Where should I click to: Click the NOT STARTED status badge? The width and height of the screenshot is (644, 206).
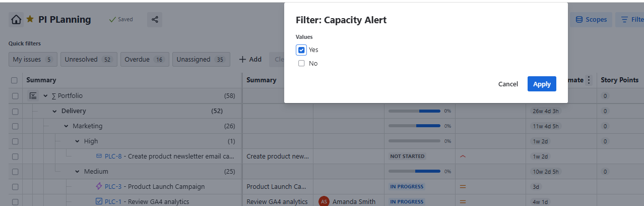click(407, 156)
